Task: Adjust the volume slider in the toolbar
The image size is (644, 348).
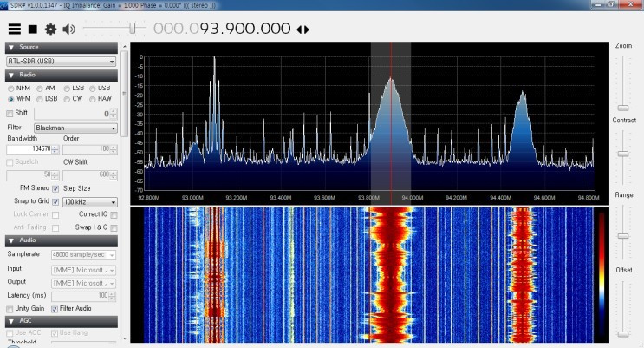Action: (133, 29)
